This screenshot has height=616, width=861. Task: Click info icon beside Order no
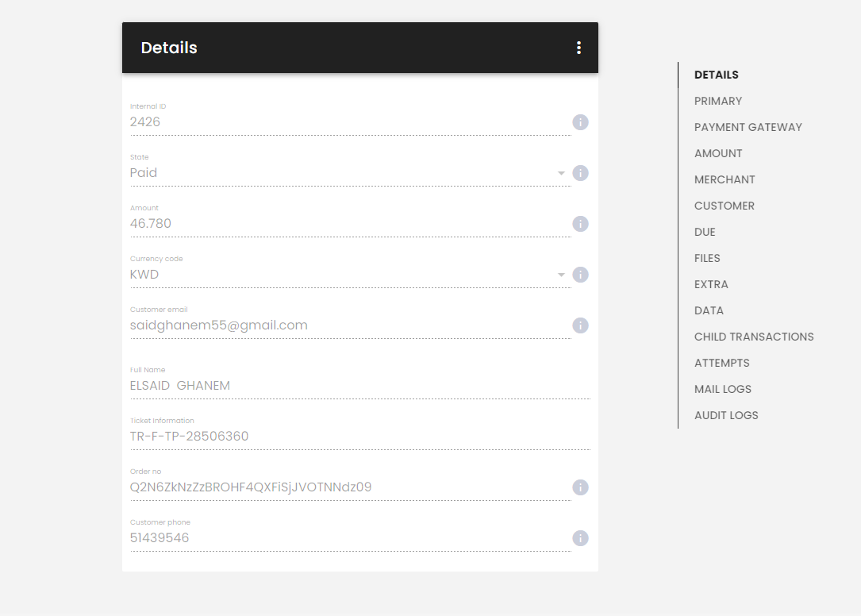point(580,487)
